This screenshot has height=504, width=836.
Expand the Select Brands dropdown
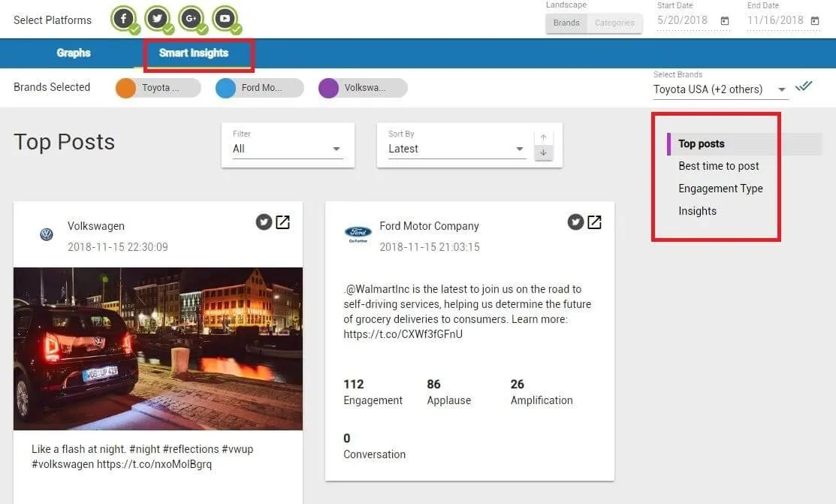[782, 89]
